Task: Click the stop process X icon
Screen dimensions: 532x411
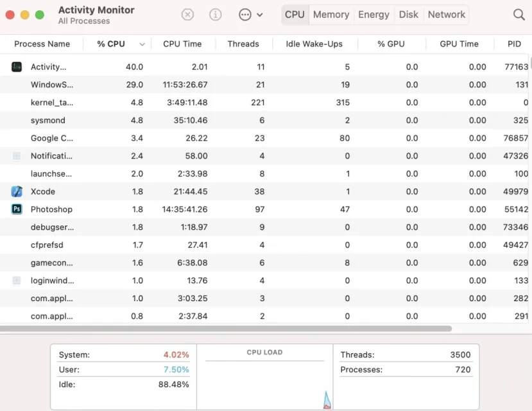Action: [187, 15]
